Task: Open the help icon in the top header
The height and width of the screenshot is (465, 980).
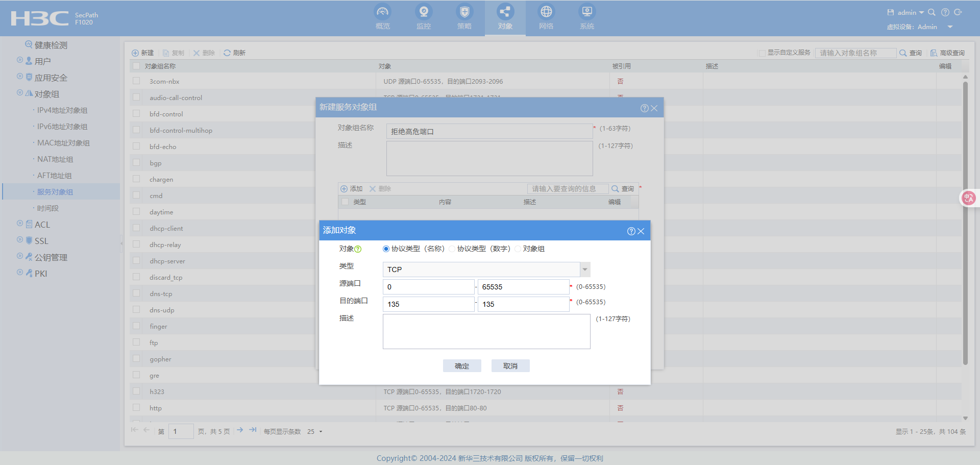Action: pos(945,12)
